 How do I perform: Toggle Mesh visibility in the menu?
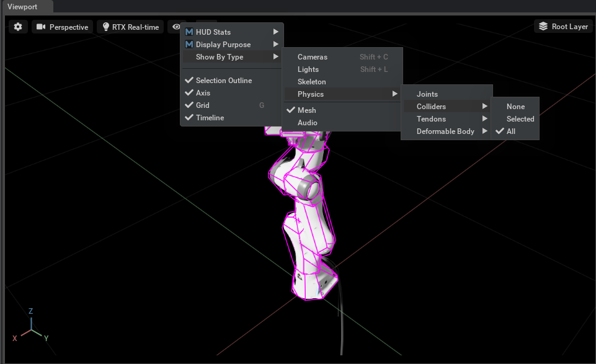[306, 110]
